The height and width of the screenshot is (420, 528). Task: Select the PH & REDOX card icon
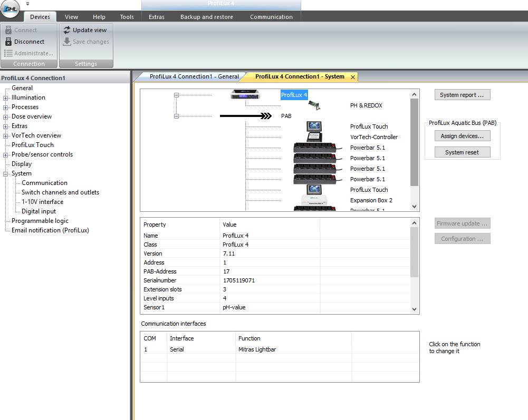(314, 105)
